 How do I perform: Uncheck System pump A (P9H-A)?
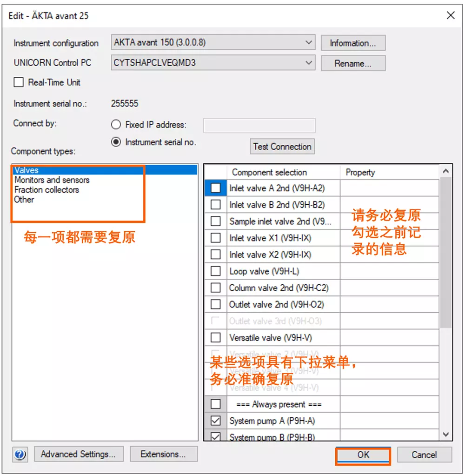(216, 421)
